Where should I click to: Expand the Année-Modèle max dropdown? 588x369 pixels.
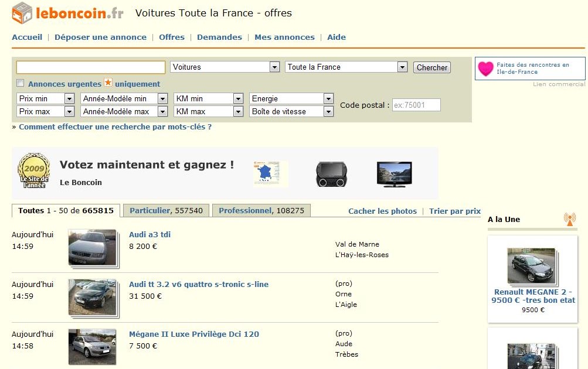[x=124, y=111]
